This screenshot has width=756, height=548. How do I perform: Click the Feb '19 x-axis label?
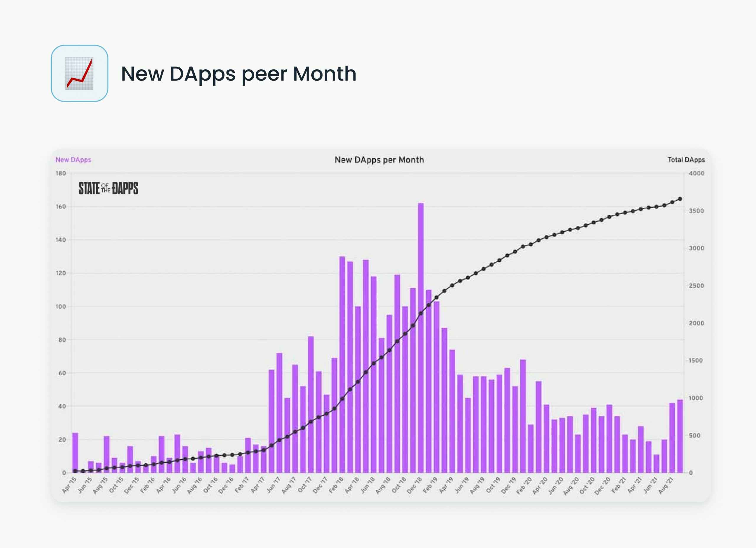pos(431,485)
